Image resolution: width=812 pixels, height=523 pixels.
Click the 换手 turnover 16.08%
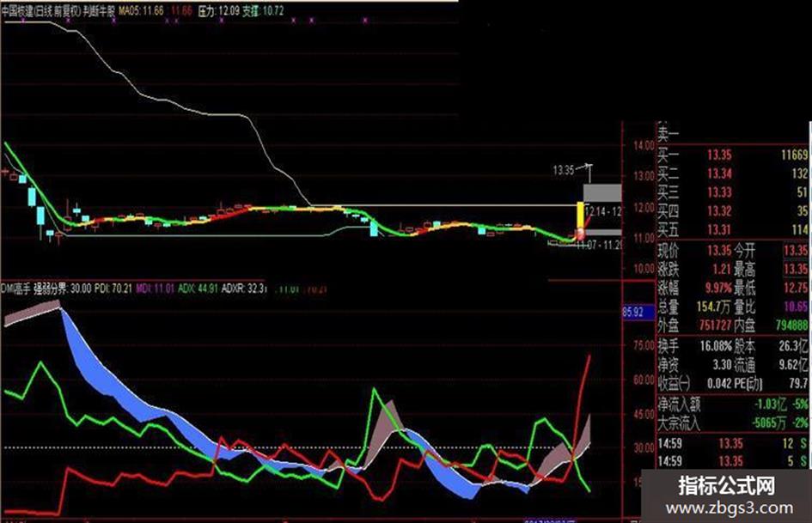(x=717, y=346)
